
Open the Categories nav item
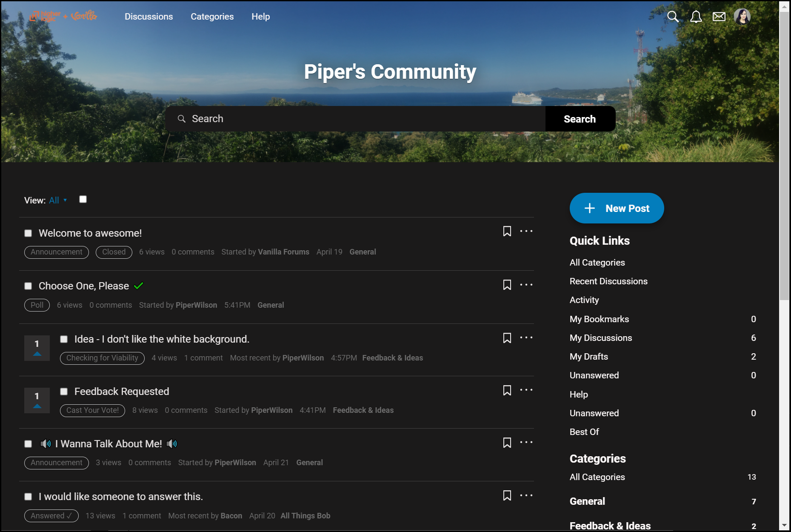(x=212, y=17)
